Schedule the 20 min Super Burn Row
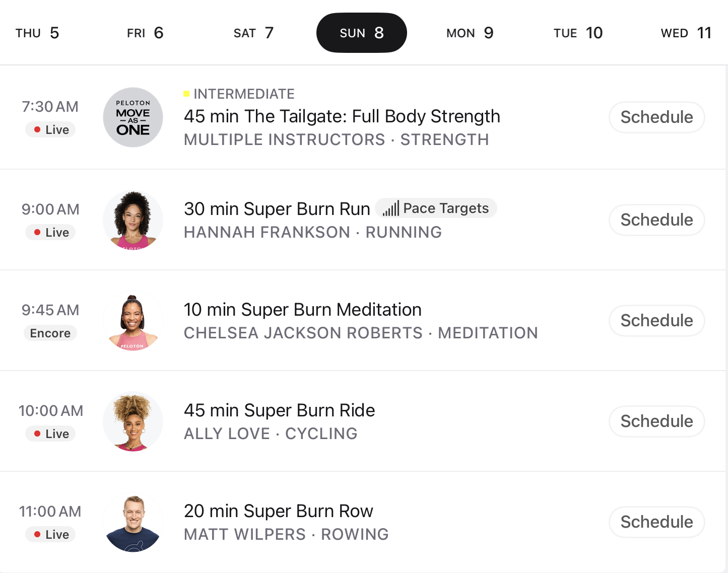This screenshot has height=573, width=728. 656,522
